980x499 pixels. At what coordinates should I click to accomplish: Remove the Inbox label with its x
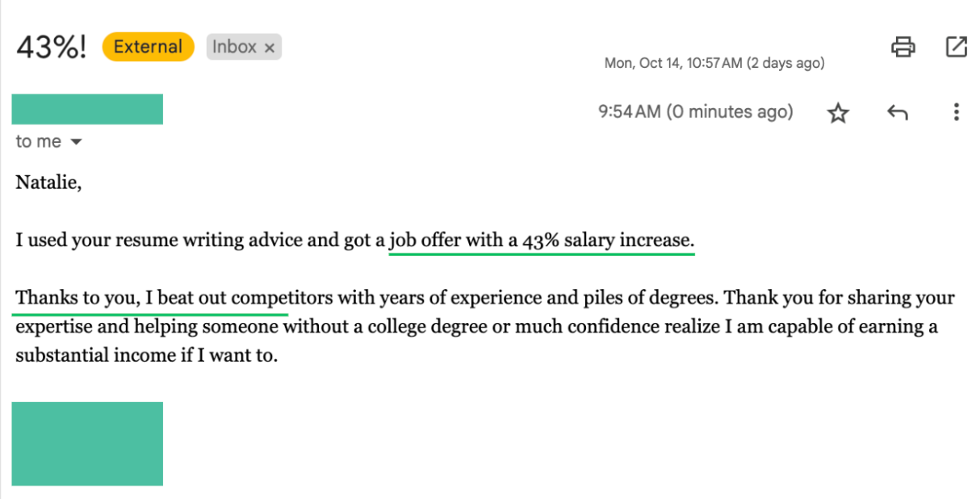(x=270, y=48)
